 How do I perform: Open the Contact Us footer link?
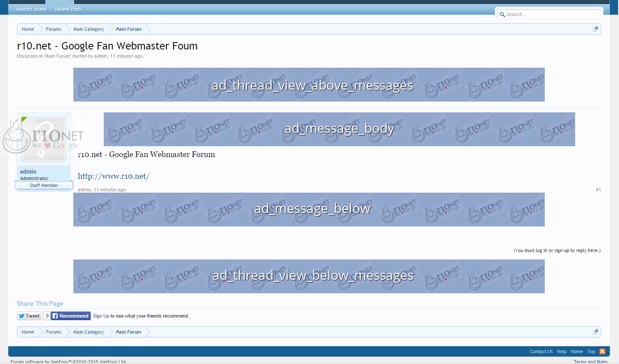(541, 351)
